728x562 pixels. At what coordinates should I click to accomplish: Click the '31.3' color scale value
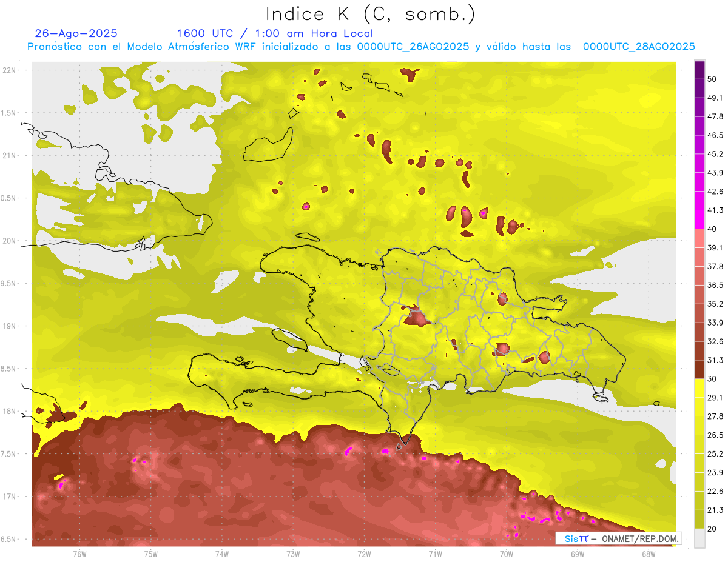click(715, 360)
